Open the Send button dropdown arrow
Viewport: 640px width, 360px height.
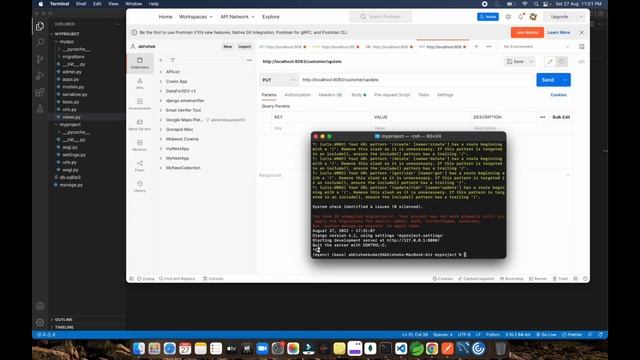pyautogui.click(x=565, y=80)
